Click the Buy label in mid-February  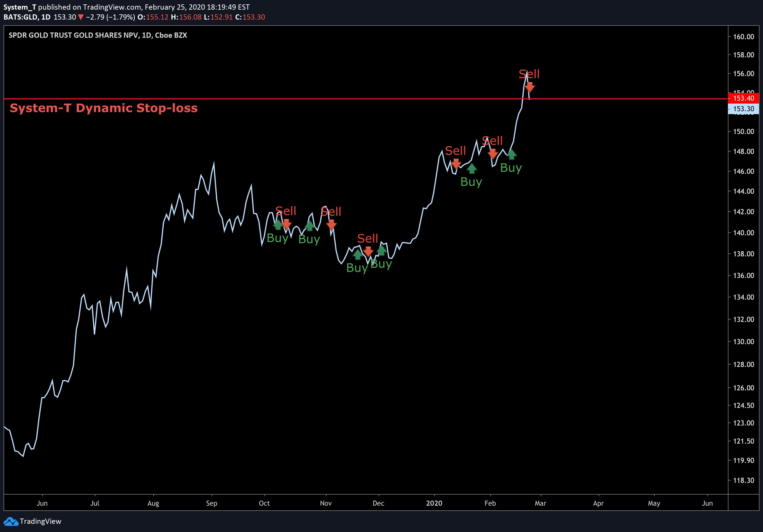[x=511, y=168]
